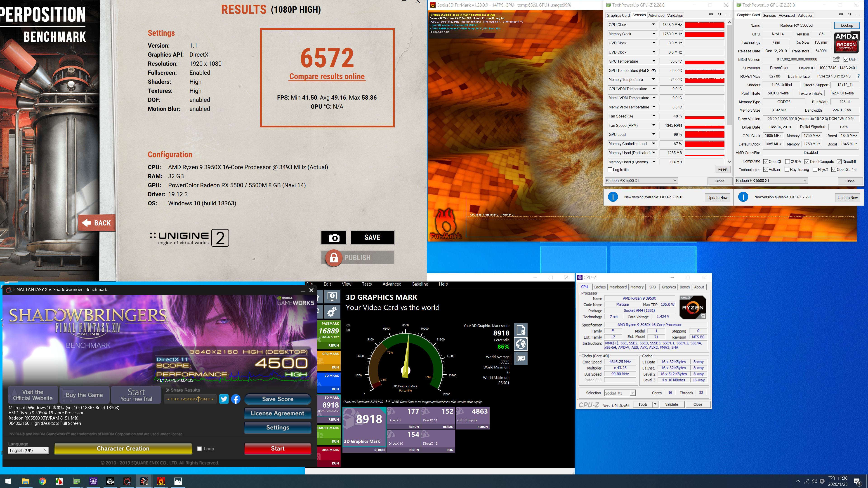Click the Twitter share icon
The height and width of the screenshot is (488, 868).
pyautogui.click(x=224, y=399)
